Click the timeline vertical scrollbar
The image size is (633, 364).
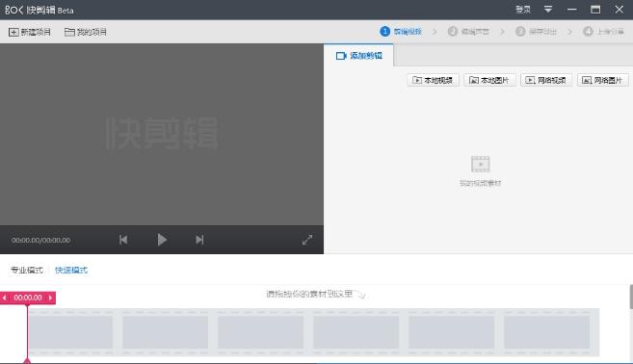[x=631, y=297]
